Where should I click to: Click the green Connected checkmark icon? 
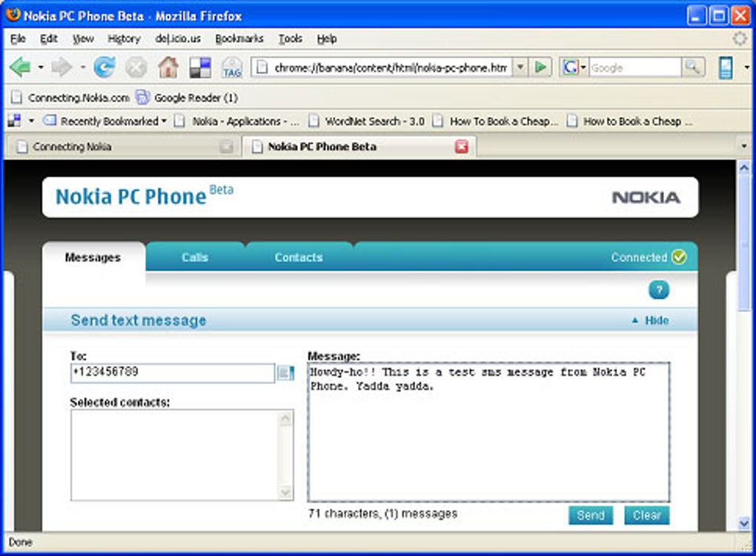tap(679, 257)
